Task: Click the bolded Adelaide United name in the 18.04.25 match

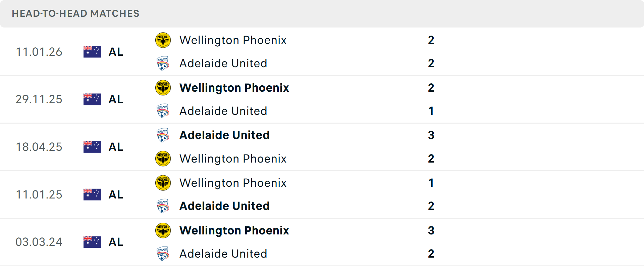Action: pyautogui.click(x=224, y=135)
